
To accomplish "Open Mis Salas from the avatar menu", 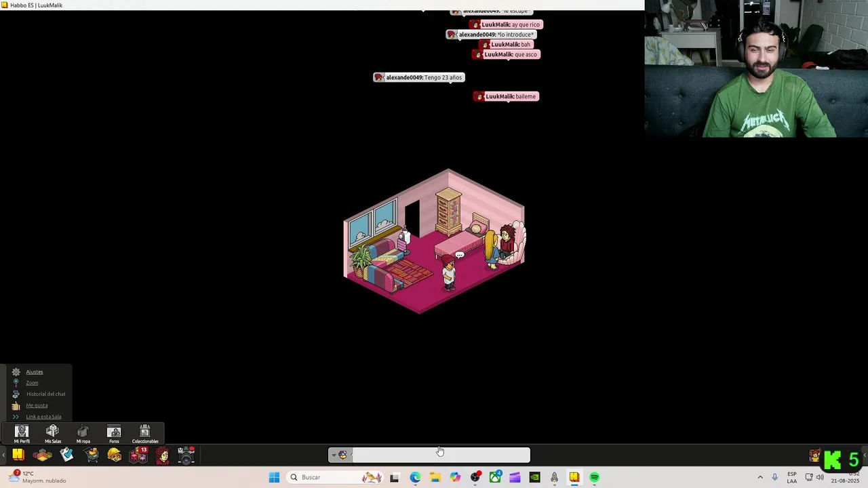I will 52,434.
